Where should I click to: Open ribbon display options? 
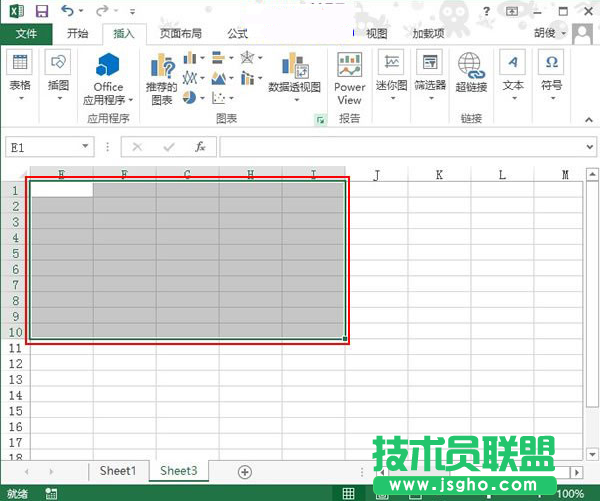tap(512, 11)
